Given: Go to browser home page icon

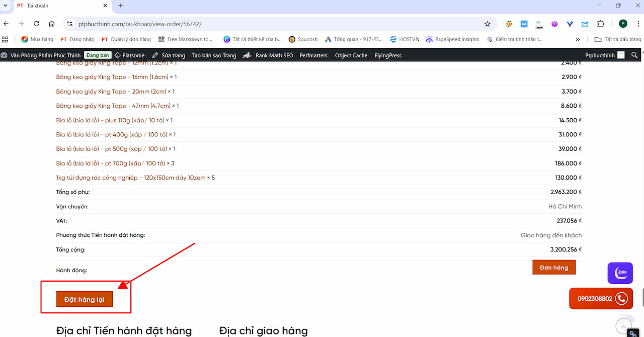Looking at the screenshot, I should pos(52,24).
